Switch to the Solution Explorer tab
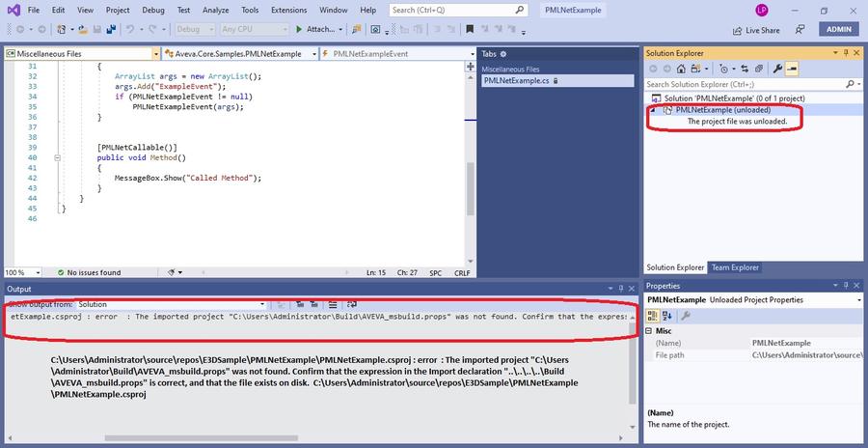 [675, 267]
